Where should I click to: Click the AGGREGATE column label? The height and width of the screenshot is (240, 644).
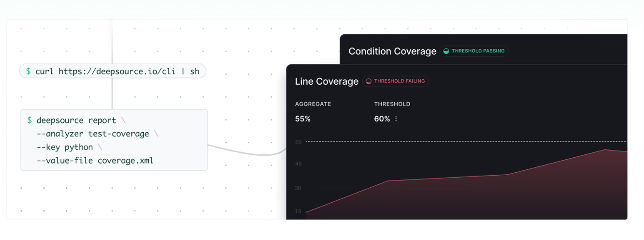point(313,104)
